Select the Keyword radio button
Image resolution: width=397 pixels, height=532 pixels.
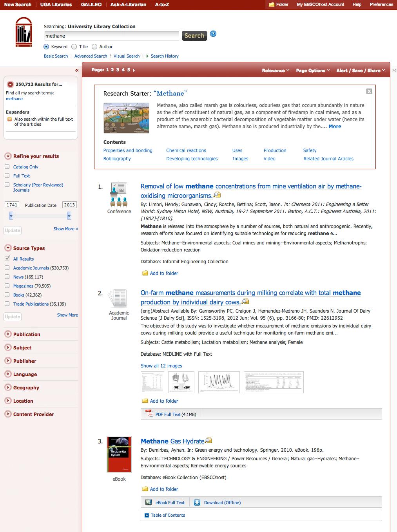point(46,47)
